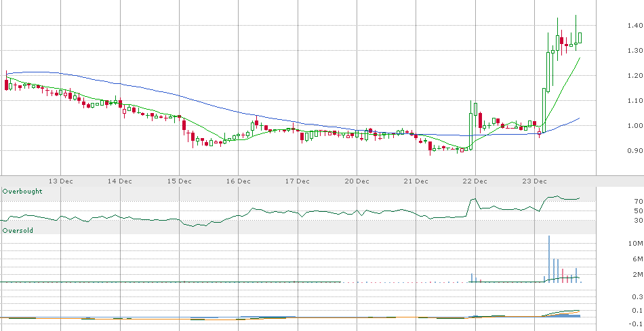
Task: Click the 17 Dec date label
Action: click(298, 181)
